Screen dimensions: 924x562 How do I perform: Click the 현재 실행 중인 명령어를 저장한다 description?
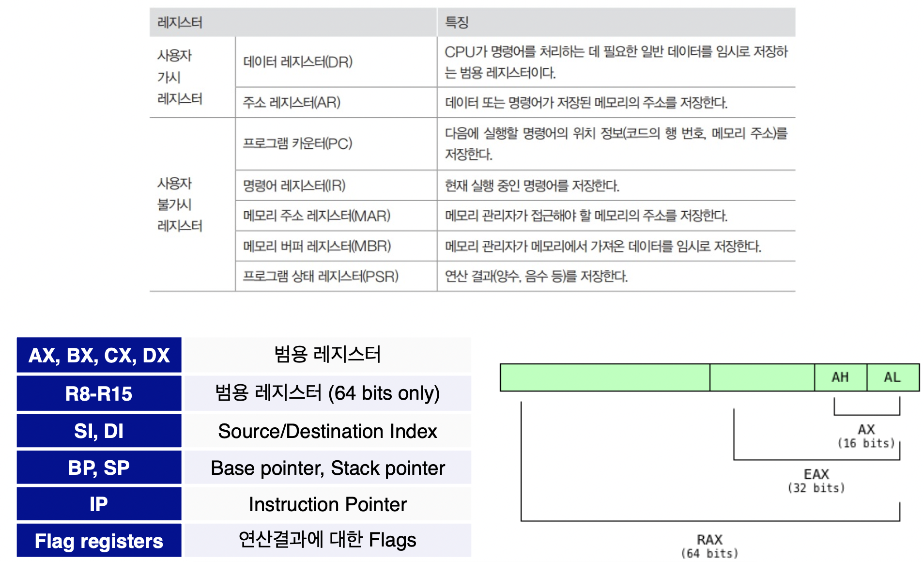pos(616,186)
